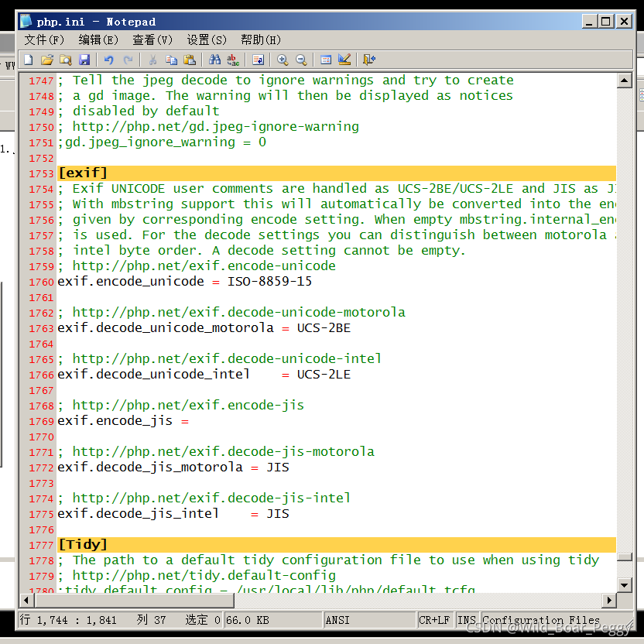The width and height of the screenshot is (644, 644).
Task: Open Find with the binoculars icon
Action: click(214, 60)
